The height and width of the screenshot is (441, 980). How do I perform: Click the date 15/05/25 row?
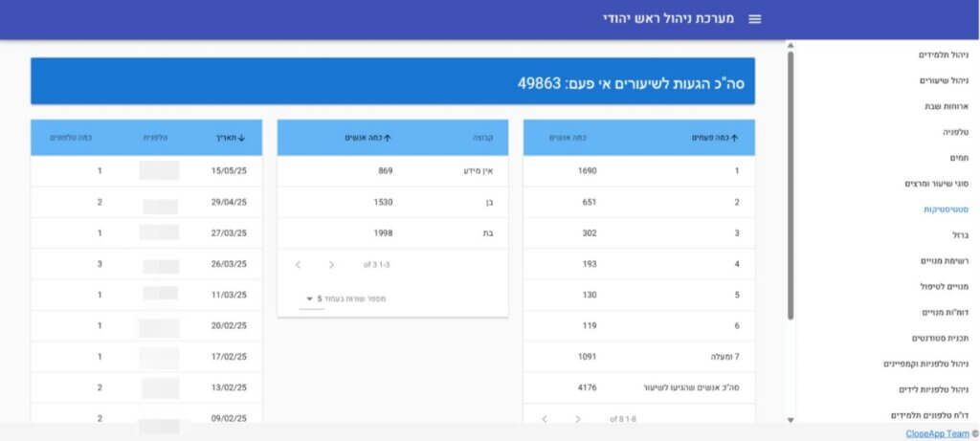[x=146, y=170]
